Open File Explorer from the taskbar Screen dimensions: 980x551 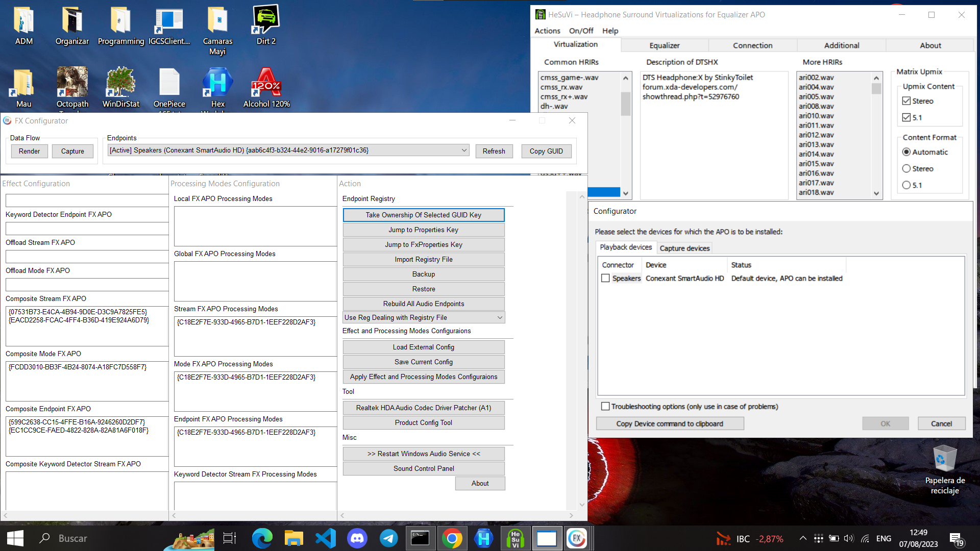click(293, 538)
